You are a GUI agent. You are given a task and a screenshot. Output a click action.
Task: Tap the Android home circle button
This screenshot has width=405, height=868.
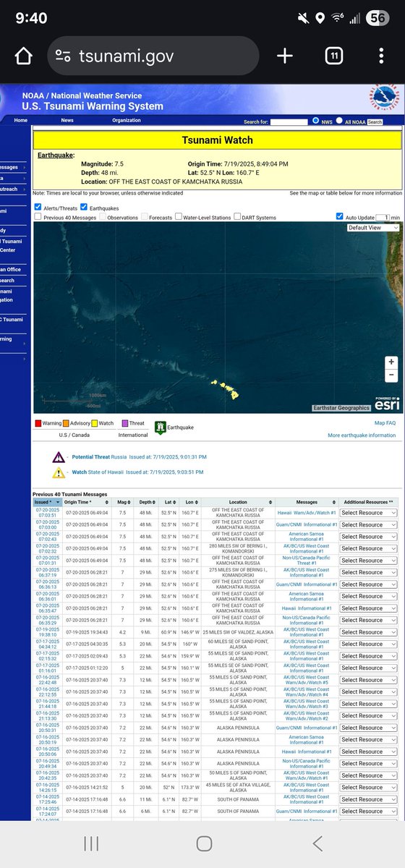(x=203, y=843)
